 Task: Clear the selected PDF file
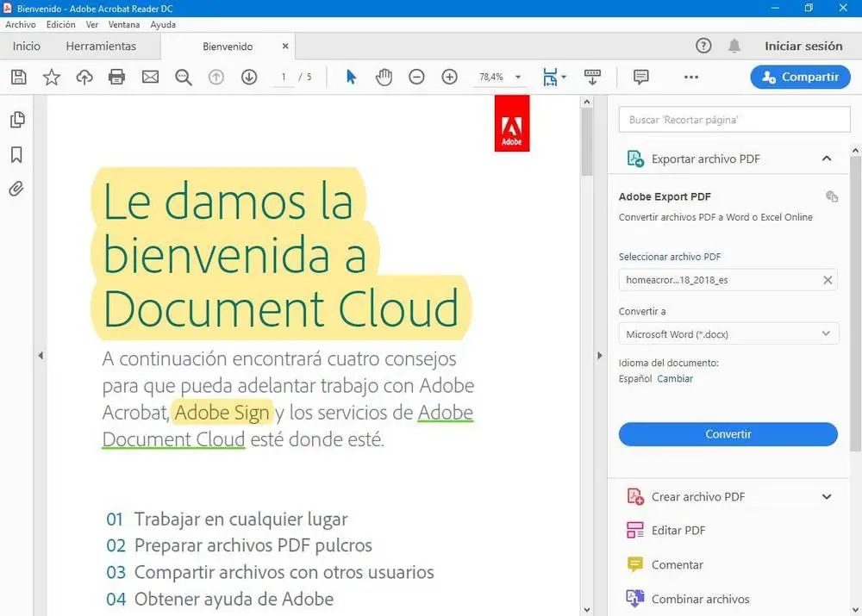pos(828,280)
